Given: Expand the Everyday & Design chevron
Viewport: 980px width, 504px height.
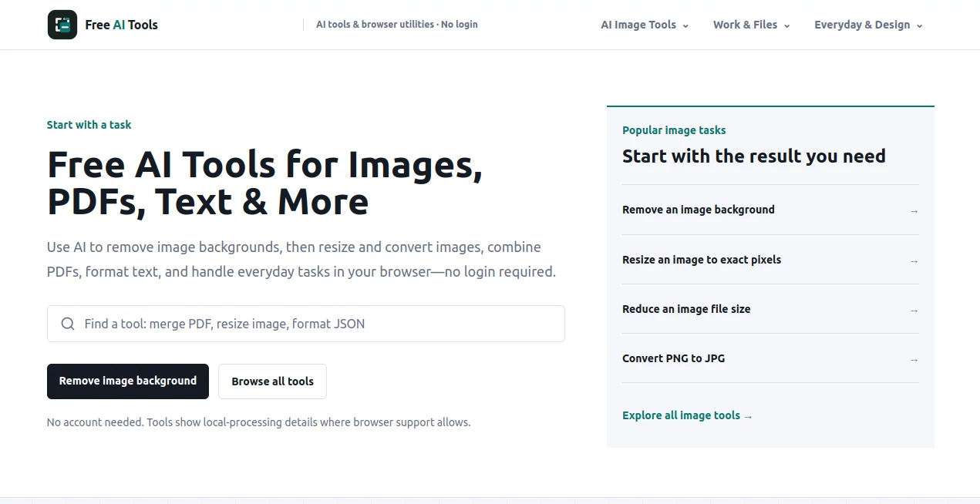Looking at the screenshot, I should point(919,25).
